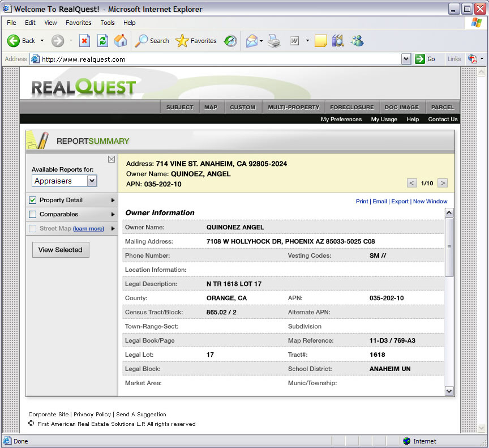Refresh the page using the green arrows icon

pyautogui.click(x=102, y=41)
